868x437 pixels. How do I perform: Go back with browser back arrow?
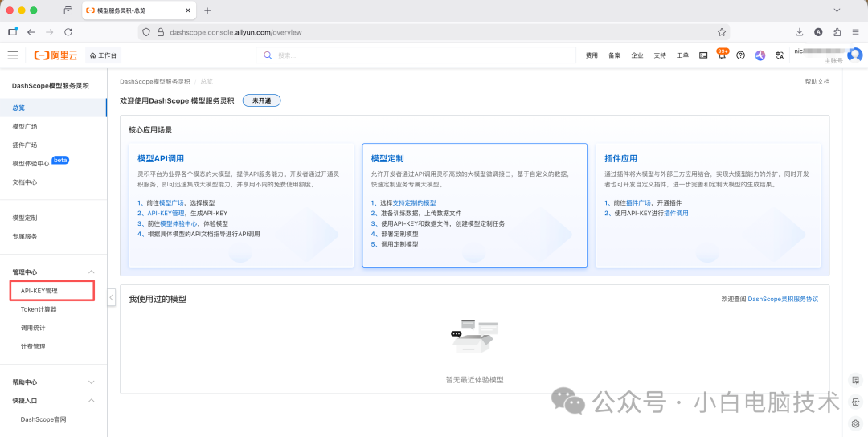pos(31,32)
